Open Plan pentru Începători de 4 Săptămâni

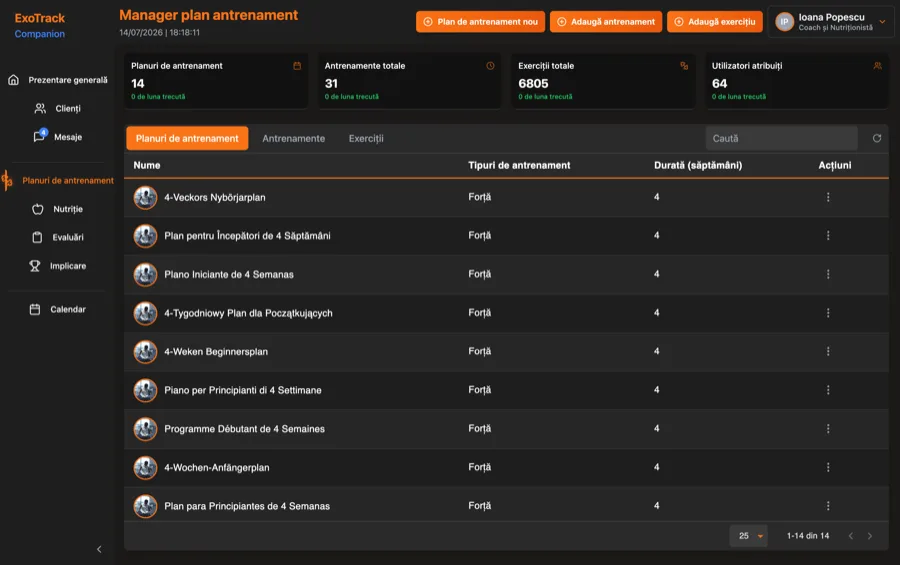tap(247, 236)
